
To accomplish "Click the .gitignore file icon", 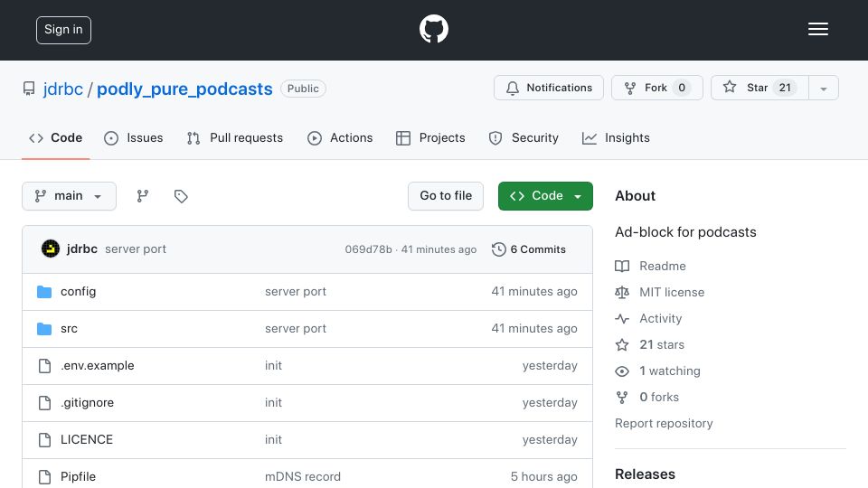I will pyautogui.click(x=44, y=403).
